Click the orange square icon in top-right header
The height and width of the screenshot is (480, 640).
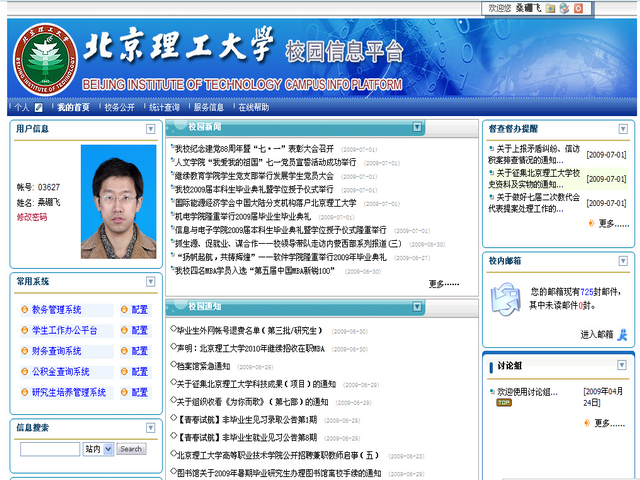click(x=579, y=8)
